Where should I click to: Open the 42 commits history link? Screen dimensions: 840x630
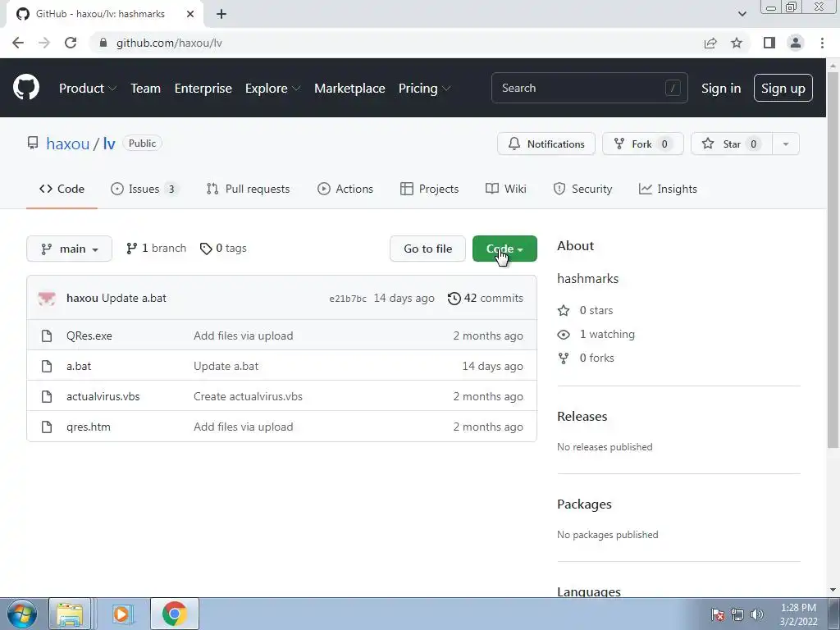click(486, 299)
